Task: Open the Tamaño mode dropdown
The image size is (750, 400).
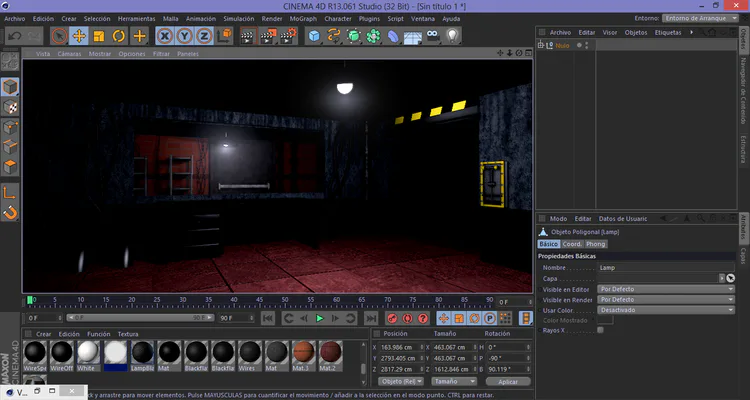Action: [454, 381]
